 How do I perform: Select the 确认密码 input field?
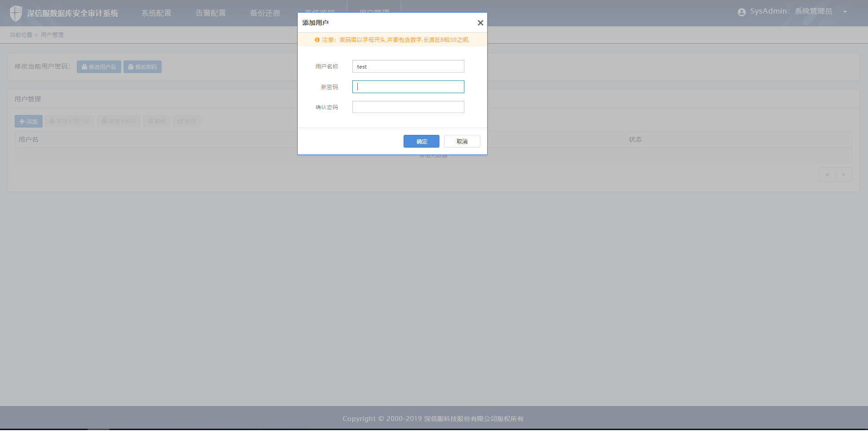point(408,107)
